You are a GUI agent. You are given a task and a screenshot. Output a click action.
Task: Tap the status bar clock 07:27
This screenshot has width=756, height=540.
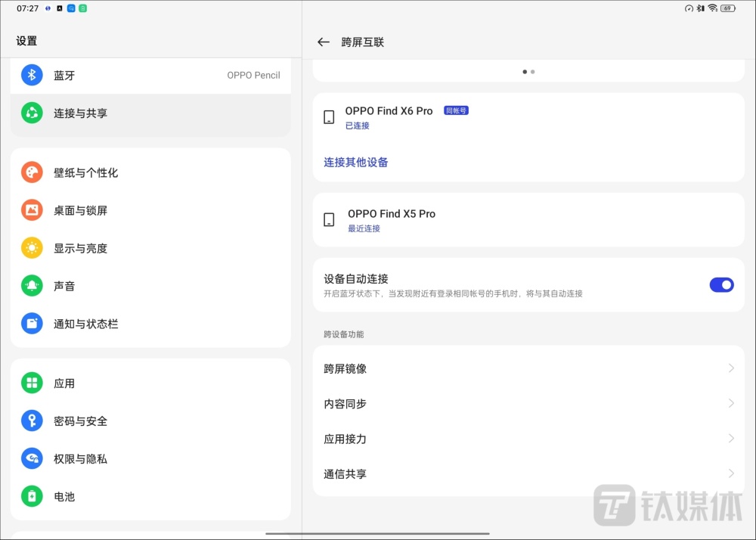tap(27, 8)
